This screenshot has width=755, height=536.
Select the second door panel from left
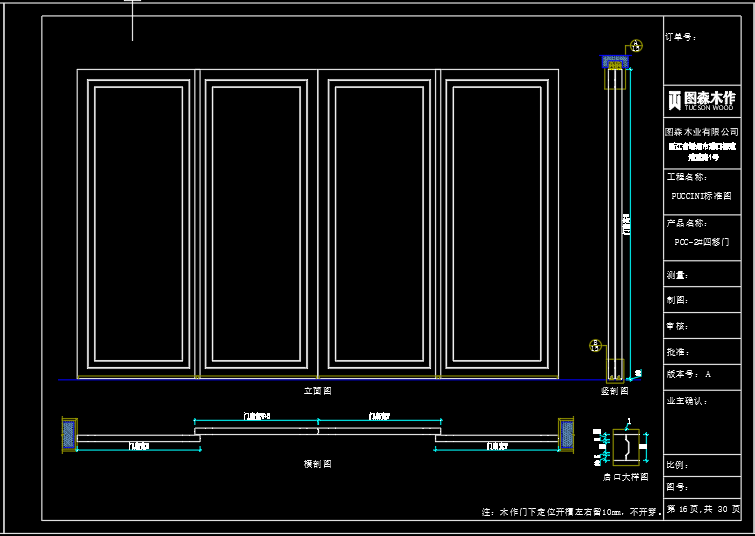coord(258,224)
